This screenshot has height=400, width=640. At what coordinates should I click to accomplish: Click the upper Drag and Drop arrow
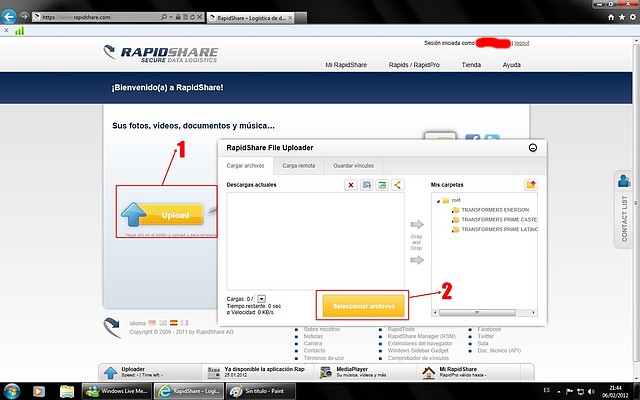tap(417, 224)
